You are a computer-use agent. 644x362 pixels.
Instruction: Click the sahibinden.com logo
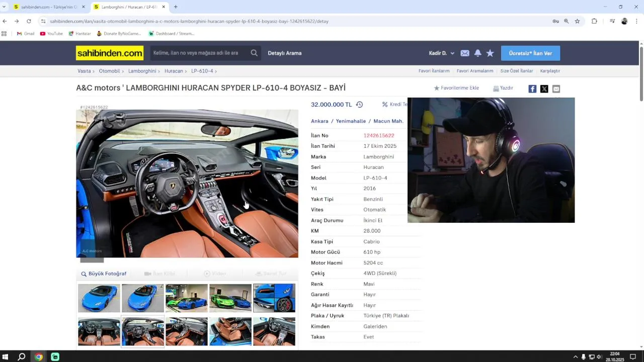pos(110,53)
